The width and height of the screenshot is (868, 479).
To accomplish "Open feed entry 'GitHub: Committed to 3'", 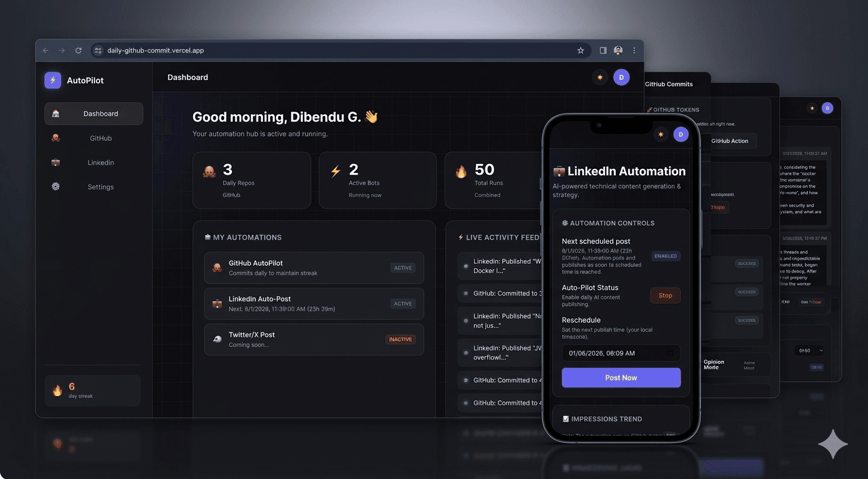I will pos(500,293).
